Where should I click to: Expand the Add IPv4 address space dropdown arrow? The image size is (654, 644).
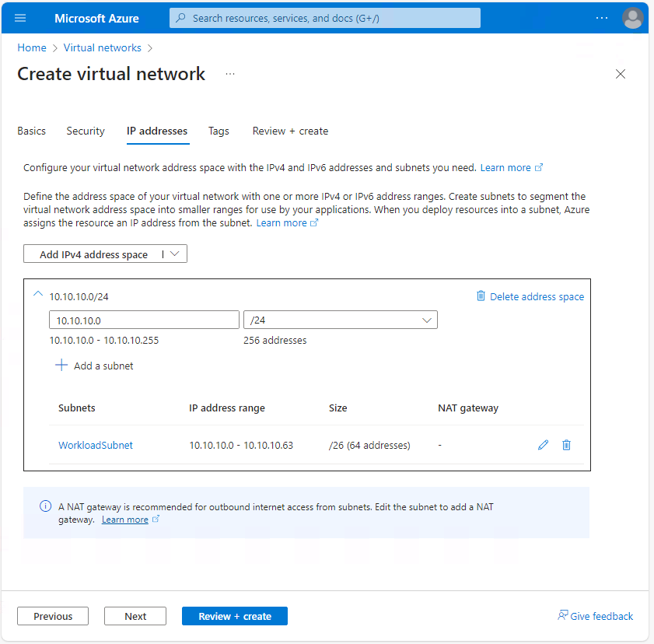176,253
